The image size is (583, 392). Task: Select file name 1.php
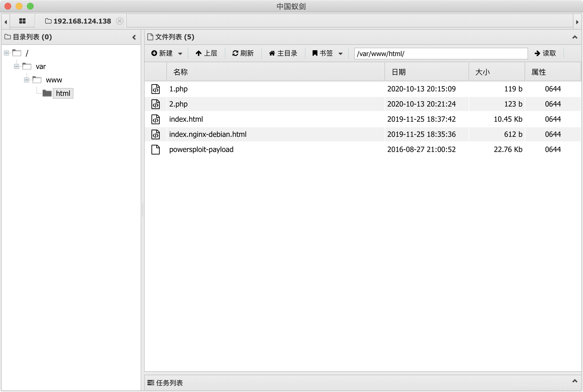tap(178, 89)
